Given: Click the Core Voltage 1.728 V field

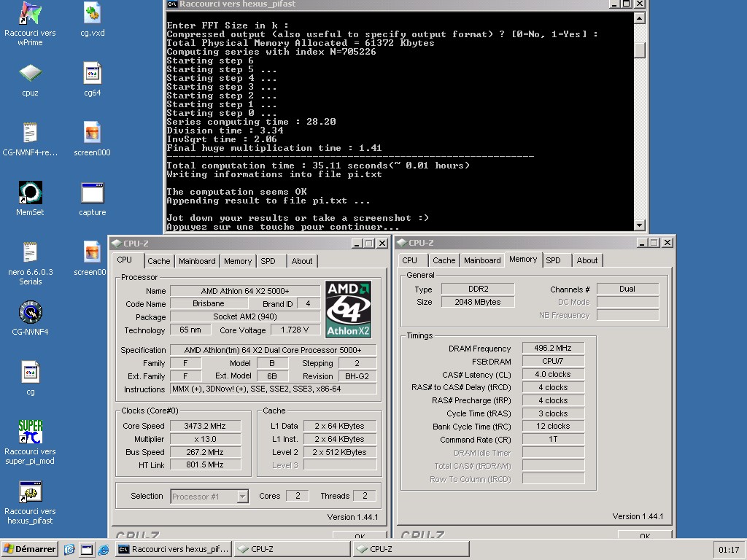Looking at the screenshot, I should [x=295, y=330].
